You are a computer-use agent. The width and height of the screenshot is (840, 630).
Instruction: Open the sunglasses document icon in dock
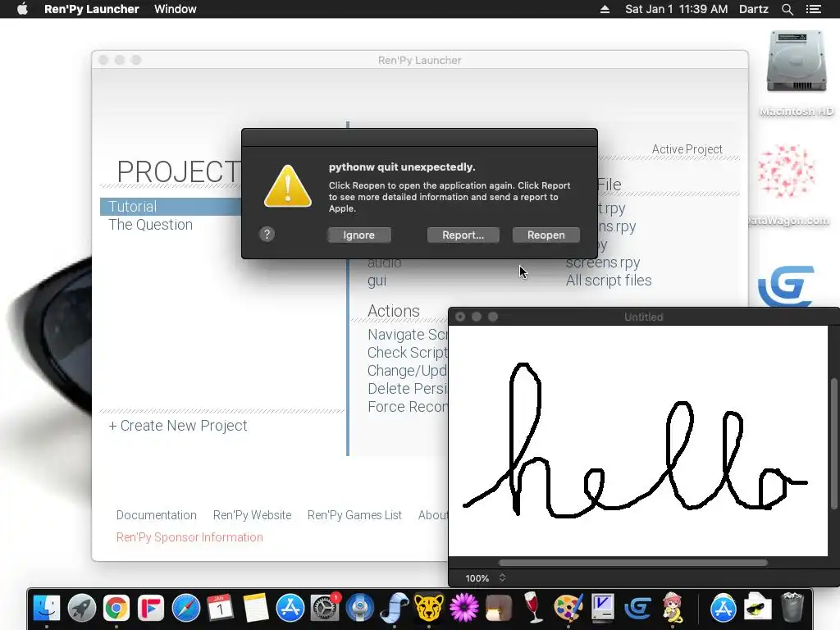pyautogui.click(x=757, y=608)
